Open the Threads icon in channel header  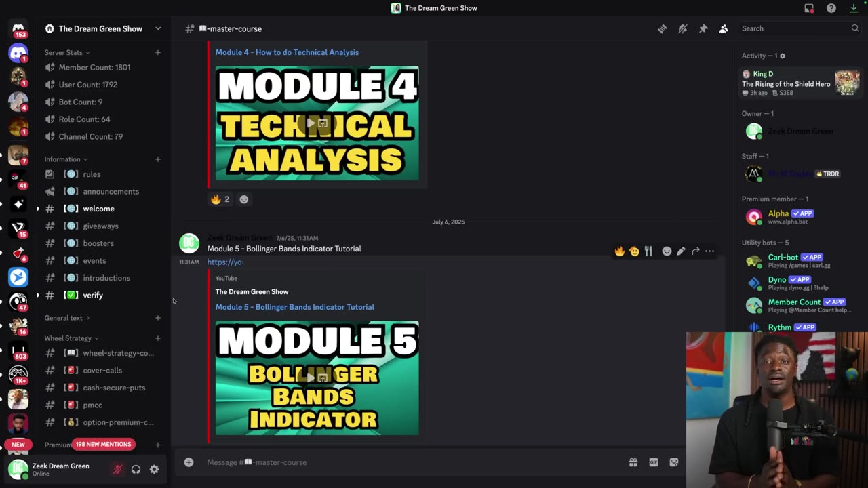[x=663, y=28]
